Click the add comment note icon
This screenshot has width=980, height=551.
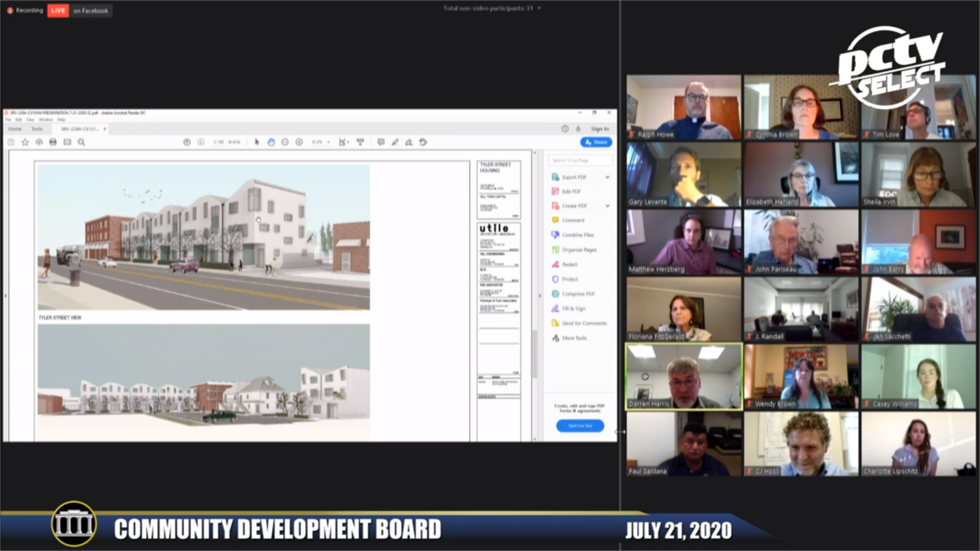point(381,142)
